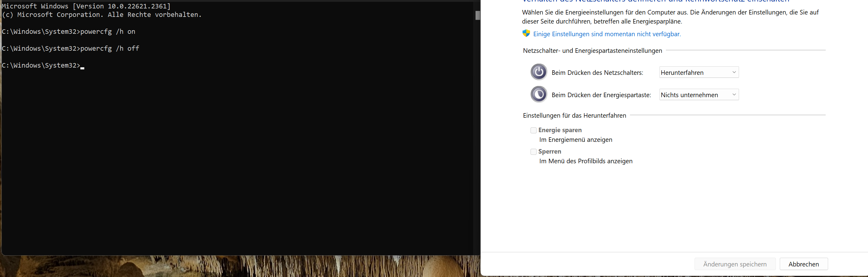
Task: Click the 'powercfg /h on' command line
Action: tap(68, 32)
